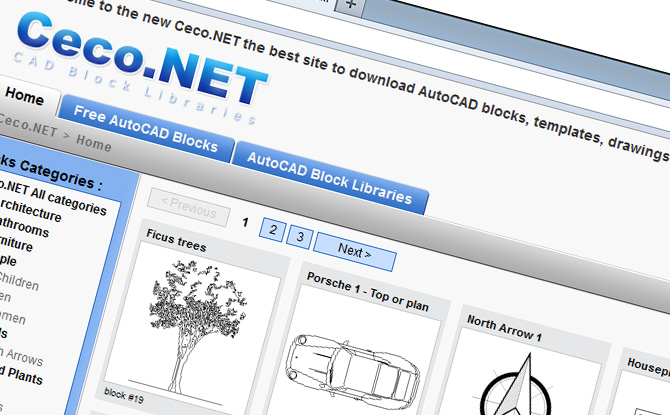Click the Blocks Categories sidebar heading
This screenshot has height=415, width=670.
click(x=50, y=173)
